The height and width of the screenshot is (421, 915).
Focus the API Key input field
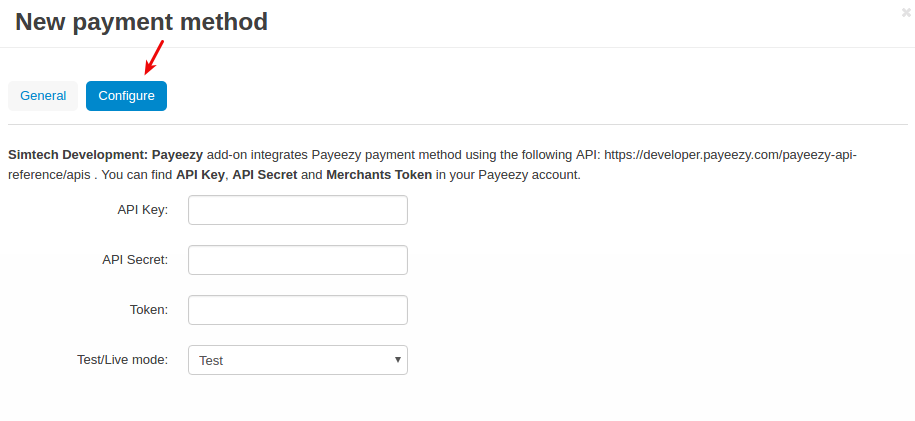298,210
